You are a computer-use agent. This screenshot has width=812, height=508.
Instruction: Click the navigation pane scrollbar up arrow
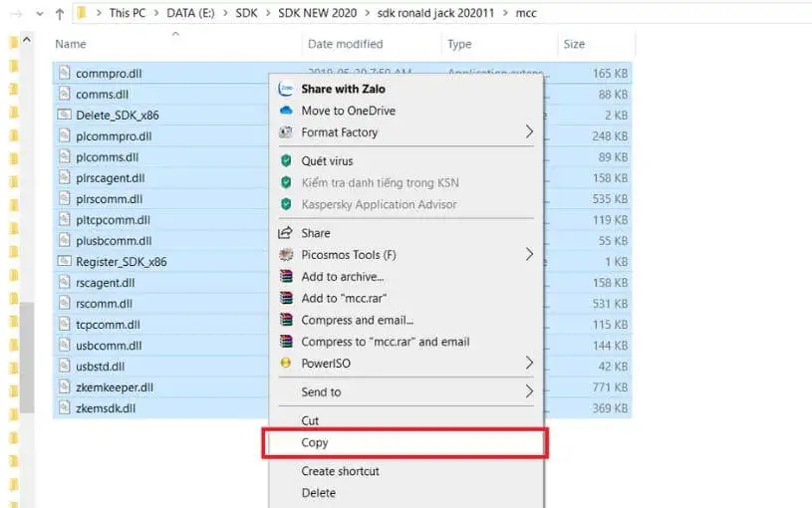click(27, 40)
